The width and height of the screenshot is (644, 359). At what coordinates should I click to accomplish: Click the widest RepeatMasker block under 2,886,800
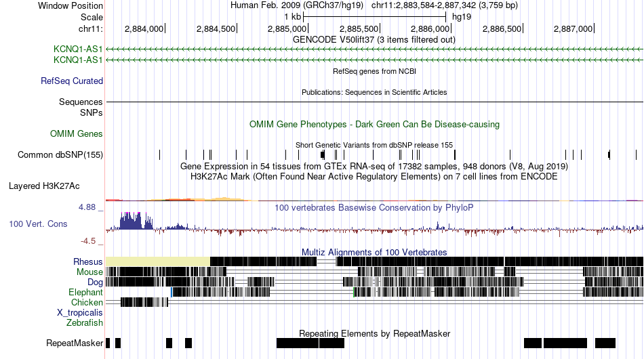[565, 343]
